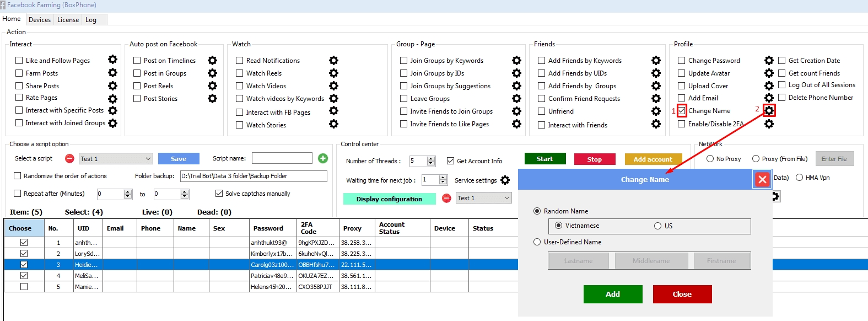Viewport: 868px width, 321px height.
Task: Open settings gear for Rate Pages
Action: pos(112,99)
